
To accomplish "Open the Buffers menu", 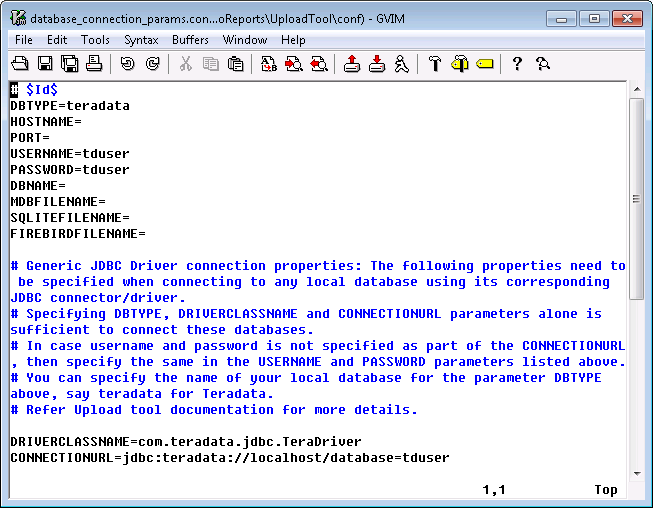I will pyautogui.click(x=190, y=40).
